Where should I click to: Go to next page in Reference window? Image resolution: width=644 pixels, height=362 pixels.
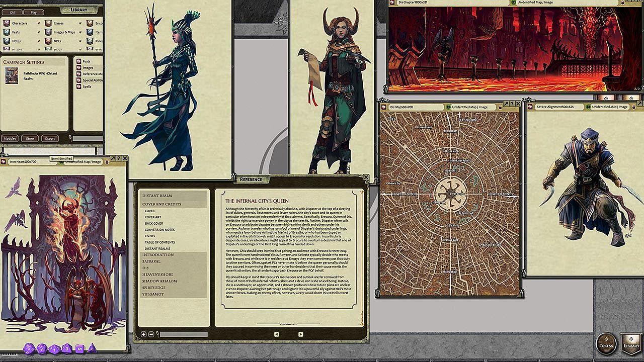pyautogui.click(x=300, y=334)
